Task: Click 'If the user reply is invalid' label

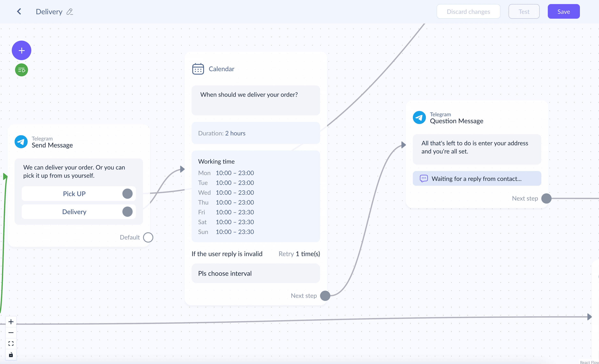Action: click(x=227, y=254)
